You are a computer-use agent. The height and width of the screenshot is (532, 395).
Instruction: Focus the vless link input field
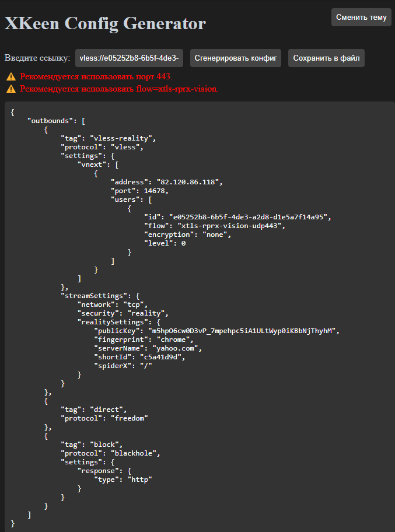coord(130,58)
